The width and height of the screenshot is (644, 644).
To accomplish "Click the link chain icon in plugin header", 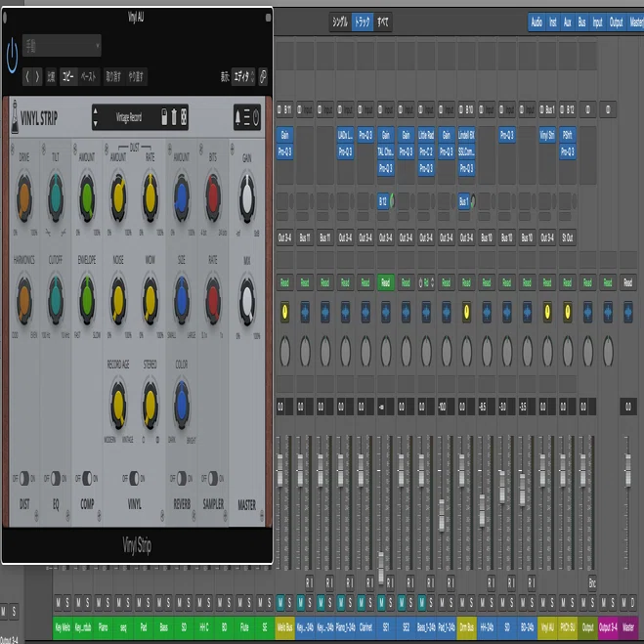I will [263, 76].
